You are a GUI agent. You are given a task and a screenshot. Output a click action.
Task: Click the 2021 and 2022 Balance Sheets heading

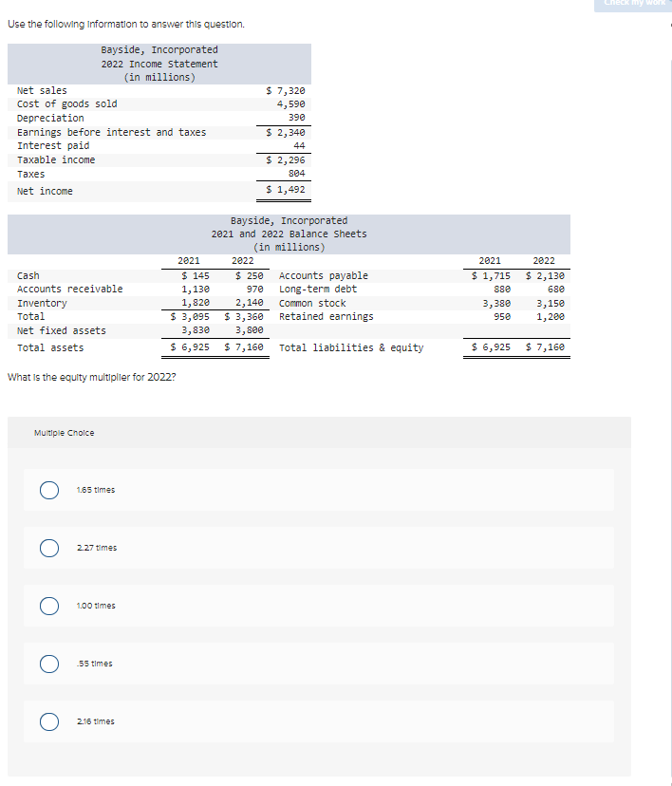[289, 234]
